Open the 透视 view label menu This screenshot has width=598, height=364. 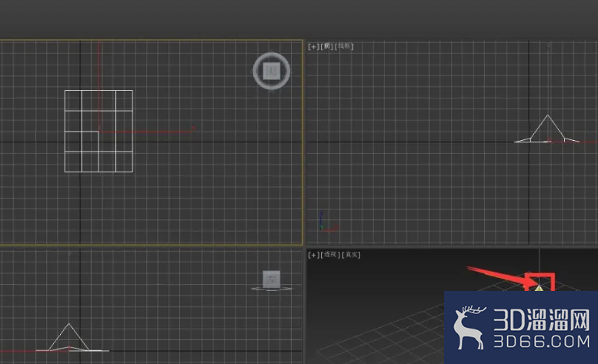pos(330,255)
